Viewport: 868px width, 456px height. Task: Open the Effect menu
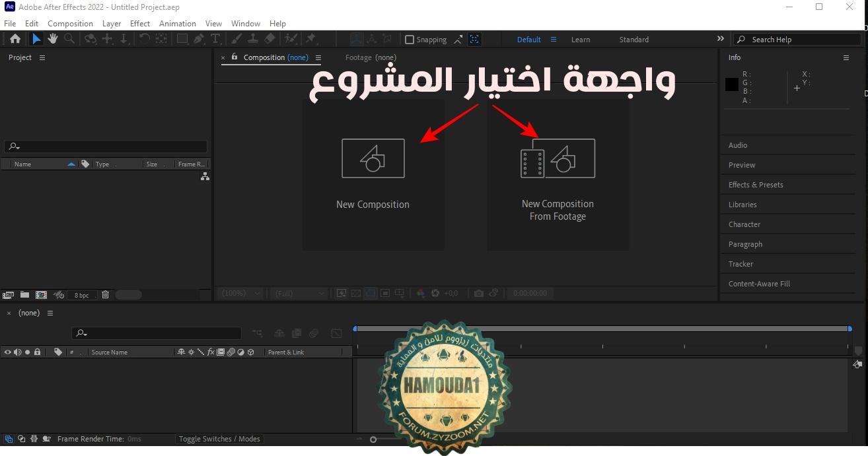tap(140, 23)
